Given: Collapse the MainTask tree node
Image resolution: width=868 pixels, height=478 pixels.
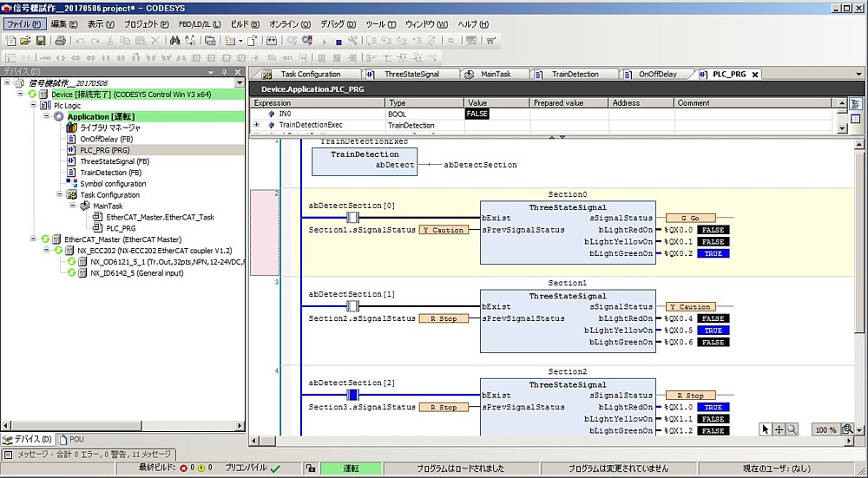Looking at the screenshot, I should point(73,206).
